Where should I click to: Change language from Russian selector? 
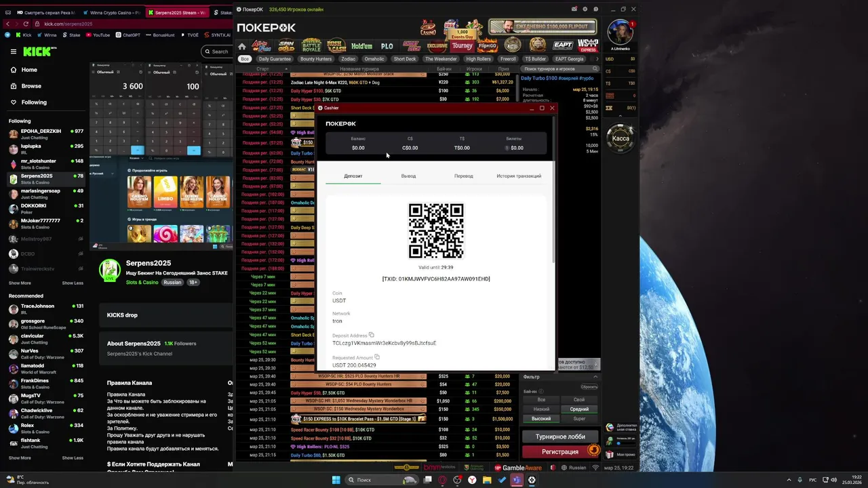coord(574,468)
